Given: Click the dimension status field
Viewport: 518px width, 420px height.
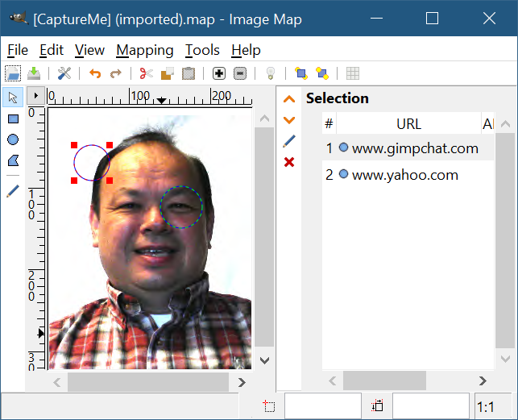Looking at the screenshot, I should tap(431, 406).
